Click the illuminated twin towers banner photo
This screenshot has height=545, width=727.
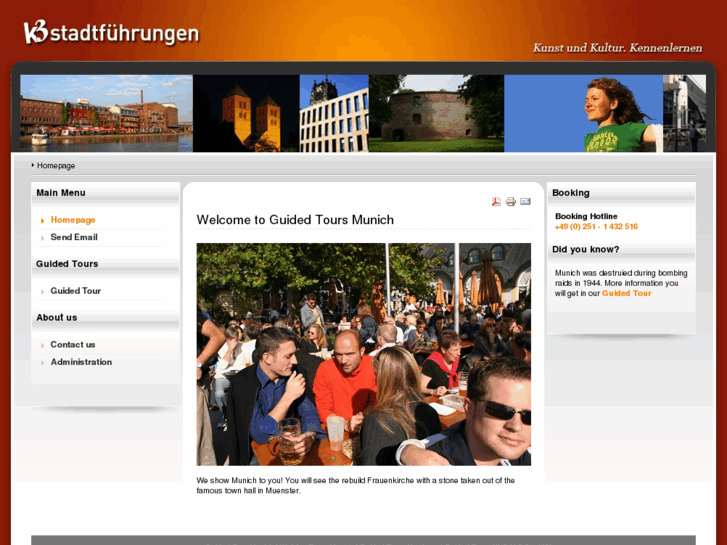246,113
